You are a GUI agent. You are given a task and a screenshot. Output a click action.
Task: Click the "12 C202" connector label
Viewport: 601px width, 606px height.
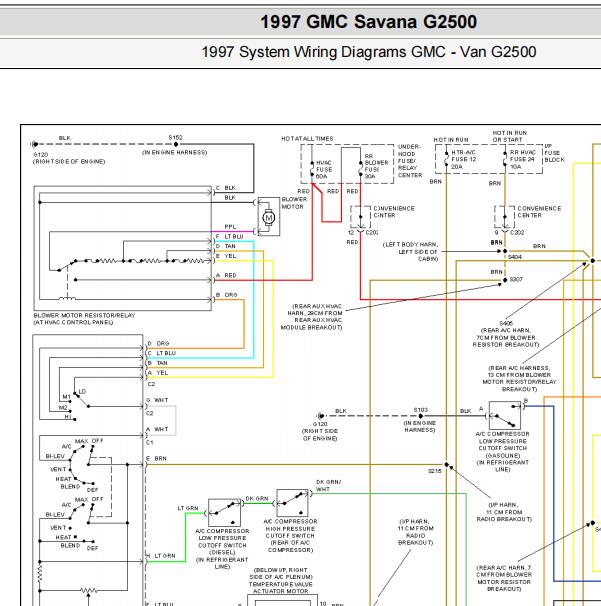tap(362, 232)
